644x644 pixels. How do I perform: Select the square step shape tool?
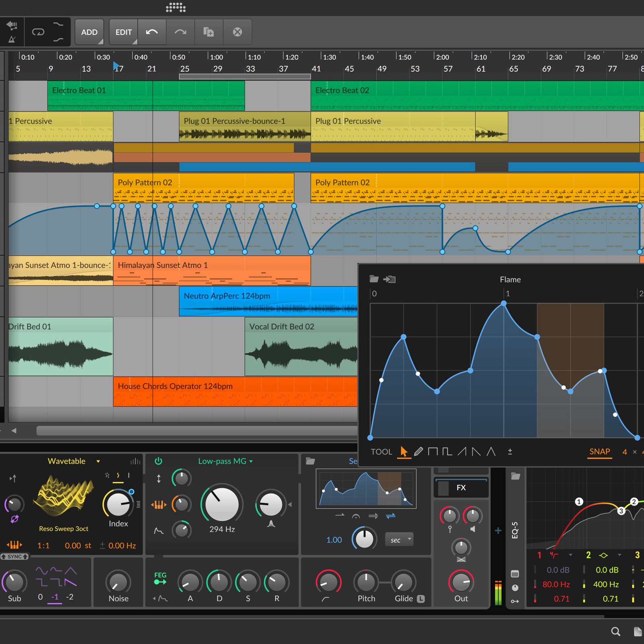(433, 452)
